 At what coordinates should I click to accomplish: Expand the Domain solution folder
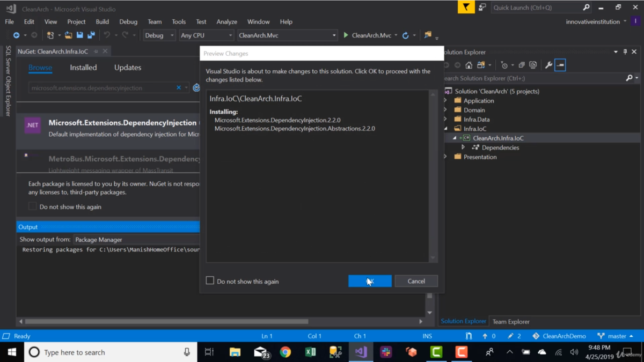[x=445, y=110]
